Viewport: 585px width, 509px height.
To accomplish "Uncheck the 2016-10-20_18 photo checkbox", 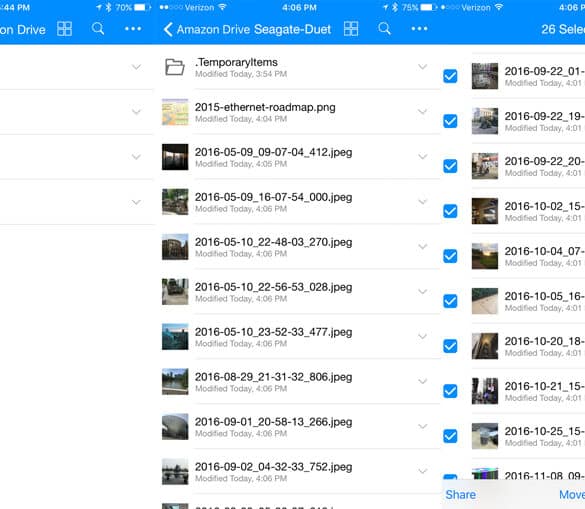I will click(x=450, y=346).
